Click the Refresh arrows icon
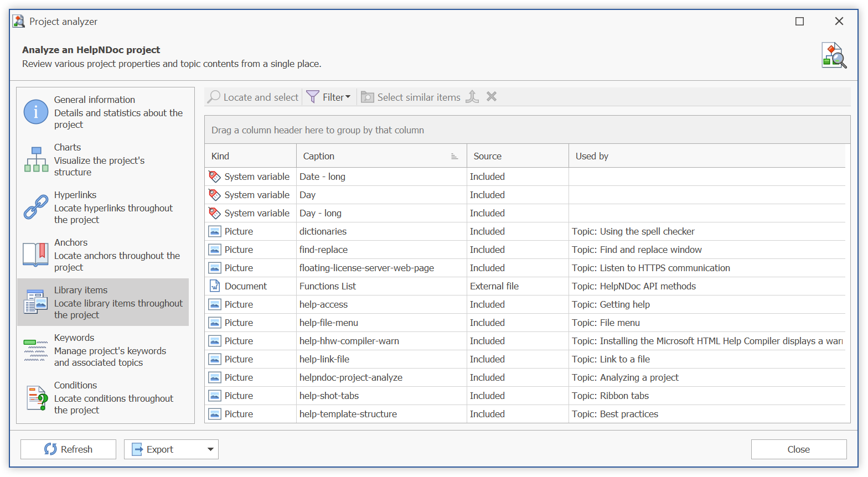The image size is (868, 477). (x=50, y=449)
